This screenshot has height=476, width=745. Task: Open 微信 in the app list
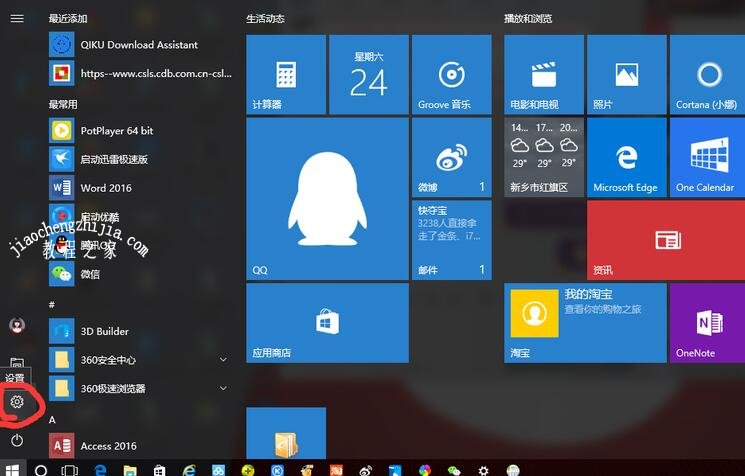pyautogui.click(x=140, y=274)
